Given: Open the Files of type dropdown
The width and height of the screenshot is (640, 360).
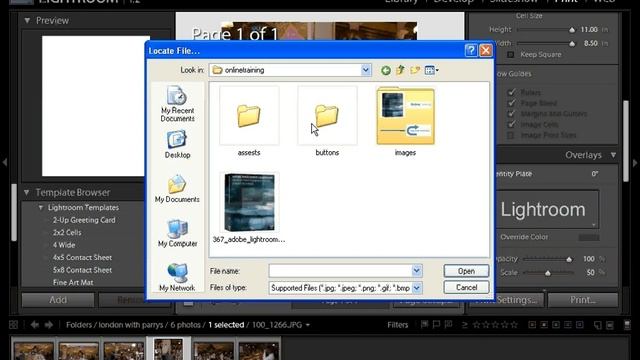Looking at the screenshot, I should click(x=417, y=288).
